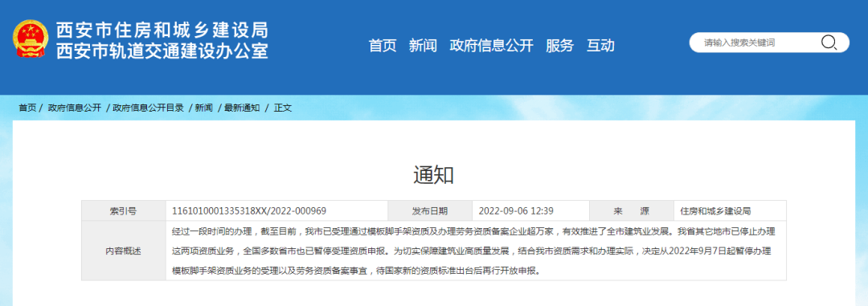Go to 首页 in the breadcrumb
This screenshot has height=306, width=868.
27,108
